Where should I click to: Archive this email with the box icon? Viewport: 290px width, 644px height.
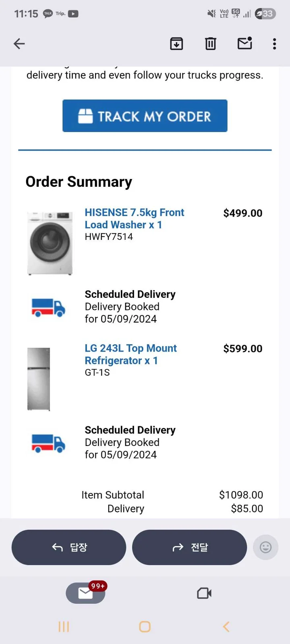click(x=176, y=43)
